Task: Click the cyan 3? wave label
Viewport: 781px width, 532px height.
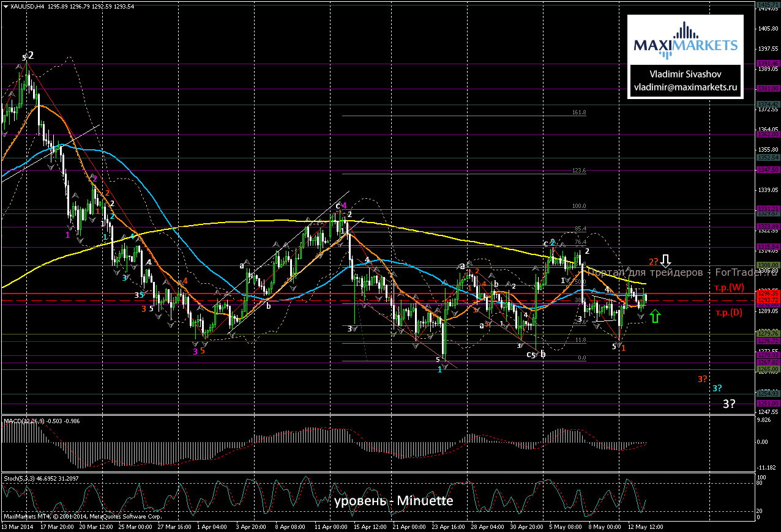Action: tap(716, 388)
